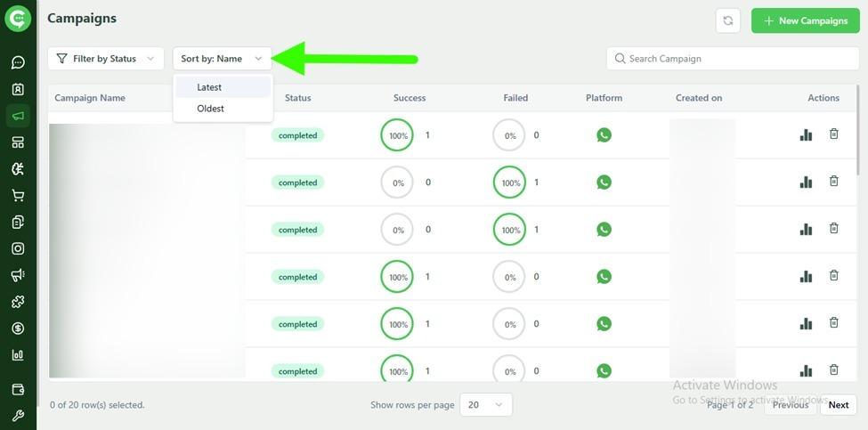Open the contacts book icon in sidebar

(18, 89)
